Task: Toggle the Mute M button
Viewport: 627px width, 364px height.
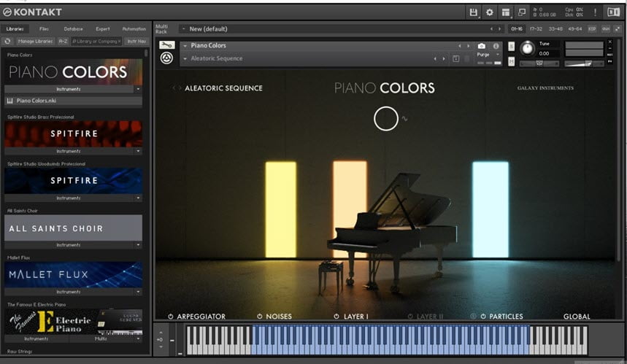Action: coord(512,61)
